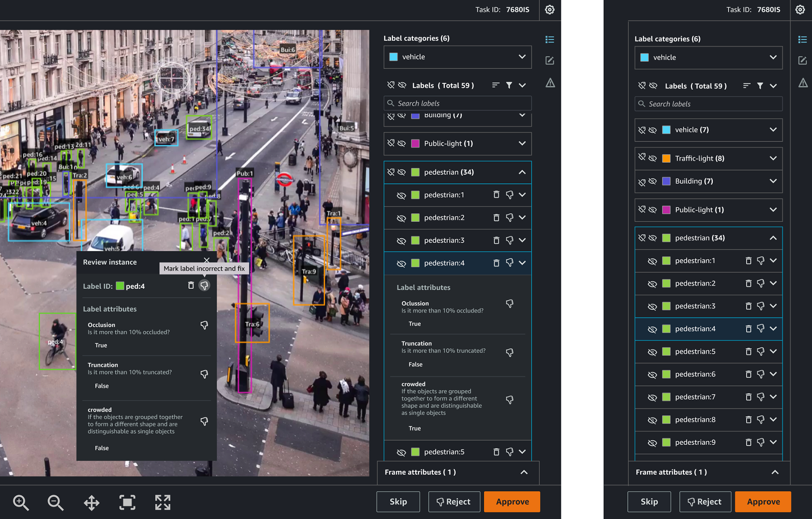The height and width of the screenshot is (519, 812).
Task: Focus Search labels field in left window
Action: (x=458, y=103)
